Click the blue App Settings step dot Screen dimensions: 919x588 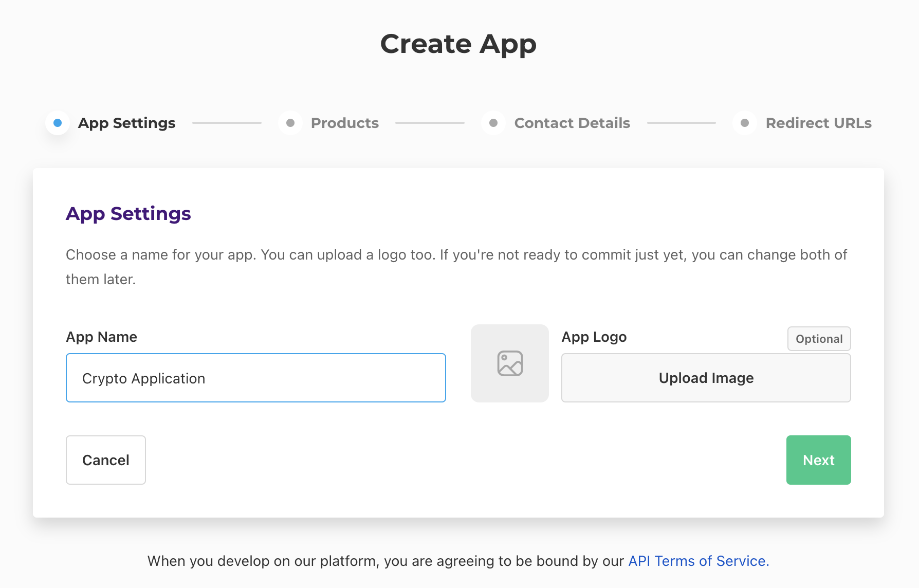[x=58, y=123]
